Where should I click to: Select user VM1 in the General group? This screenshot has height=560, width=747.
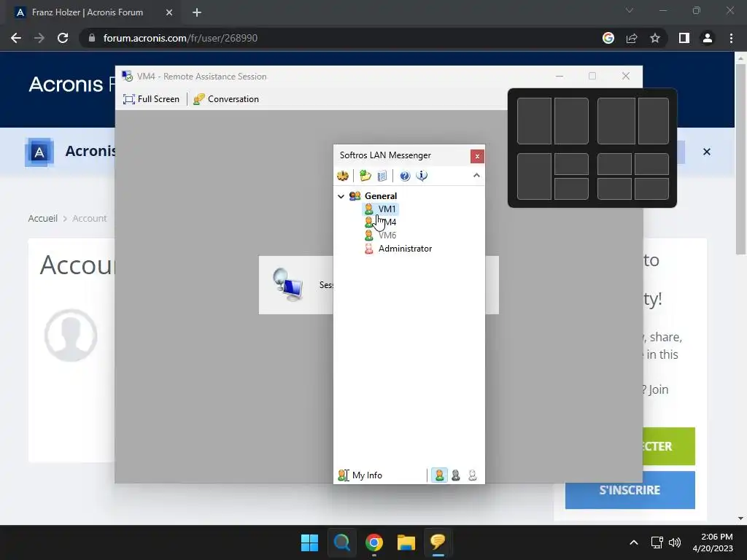387,209
